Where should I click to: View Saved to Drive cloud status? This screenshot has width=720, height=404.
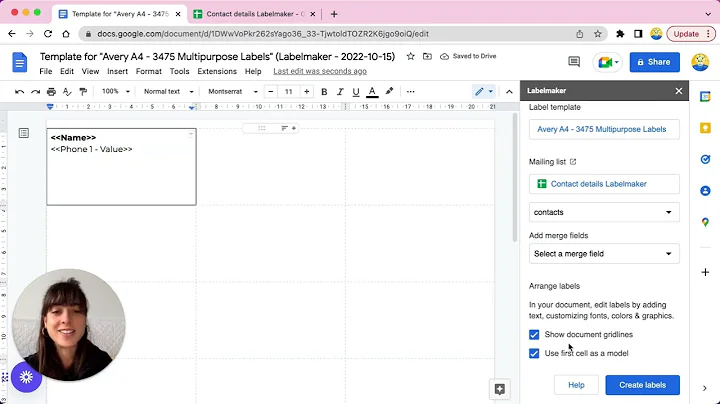[x=468, y=56]
